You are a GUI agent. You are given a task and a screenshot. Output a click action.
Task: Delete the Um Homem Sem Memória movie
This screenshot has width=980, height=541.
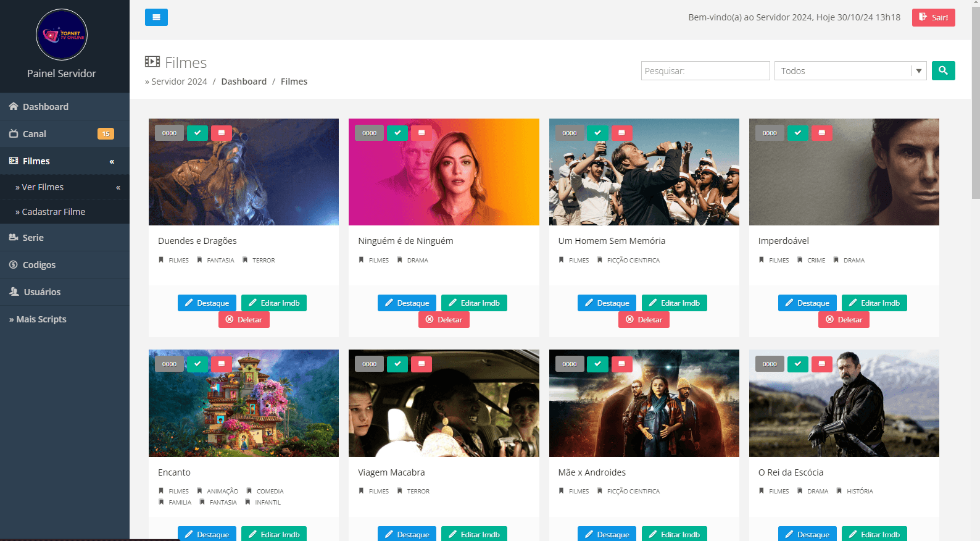tap(644, 319)
